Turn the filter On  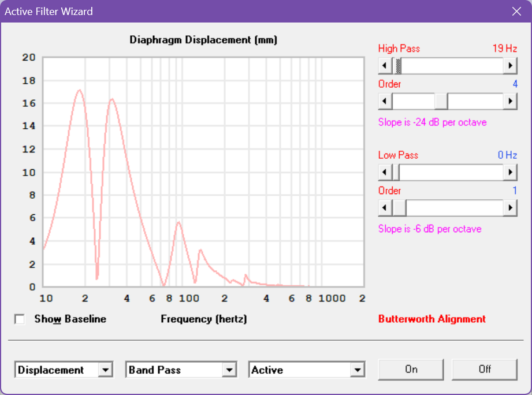411,370
